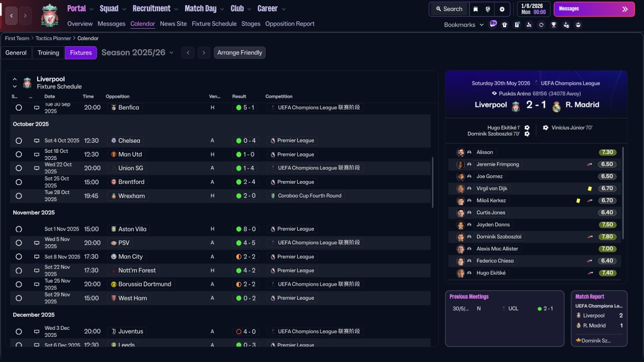
Task: Go forward with the right arrow button
Action: click(x=26, y=16)
